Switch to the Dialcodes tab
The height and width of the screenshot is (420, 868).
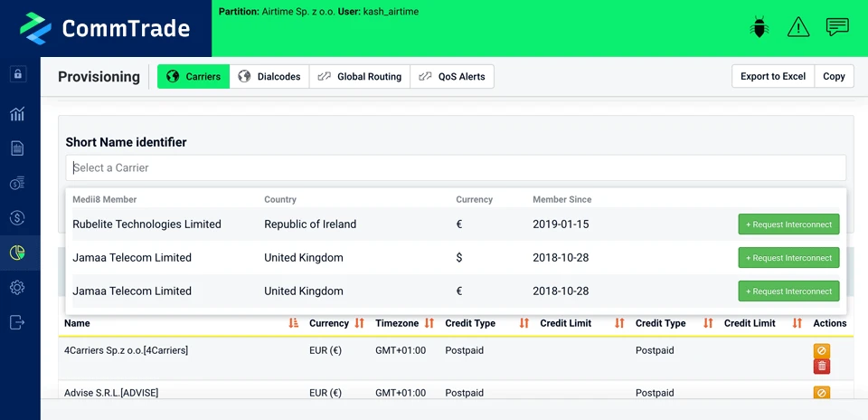click(x=269, y=76)
